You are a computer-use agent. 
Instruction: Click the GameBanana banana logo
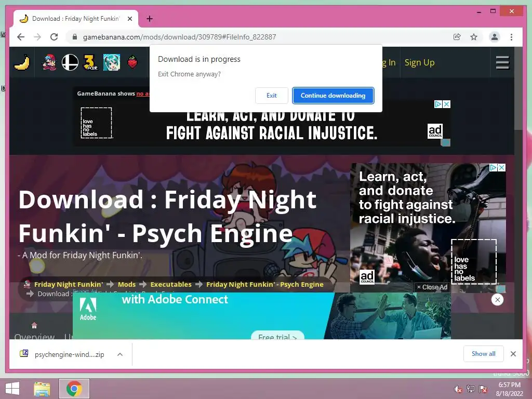(22, 62)
